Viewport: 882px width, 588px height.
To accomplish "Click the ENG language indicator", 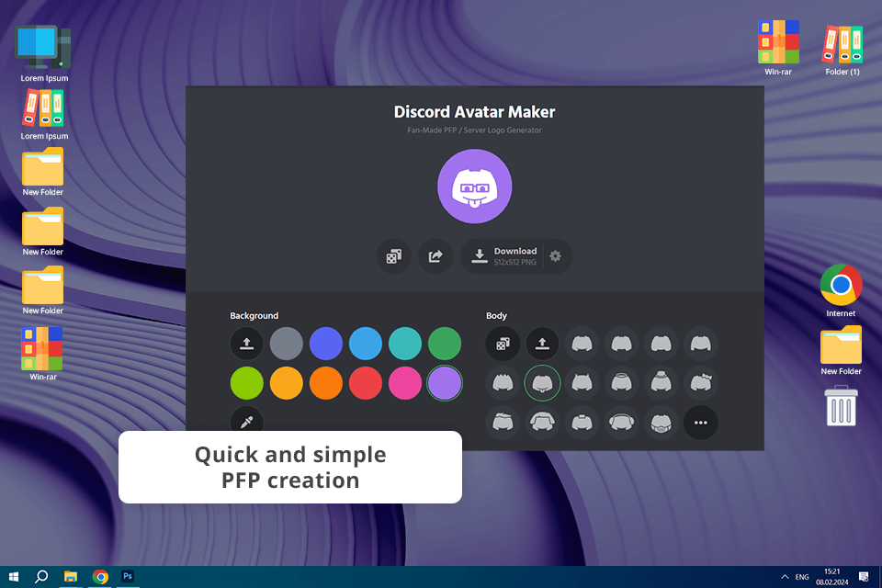I will [802, 577].
